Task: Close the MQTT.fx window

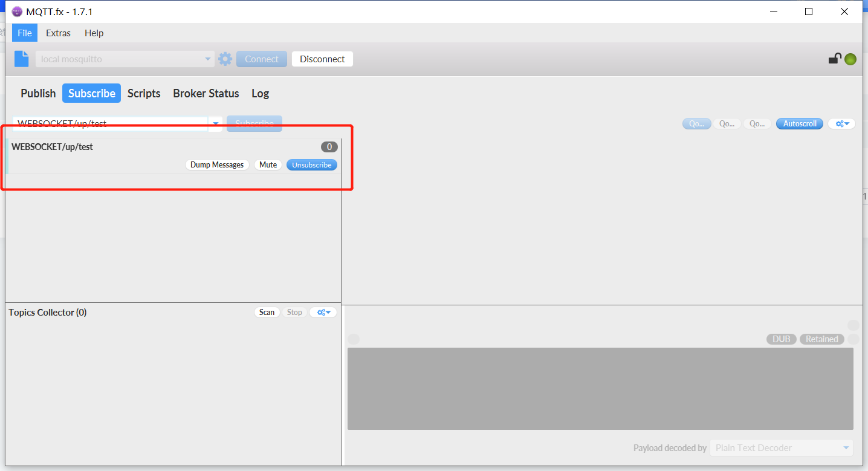Action: 844,11
